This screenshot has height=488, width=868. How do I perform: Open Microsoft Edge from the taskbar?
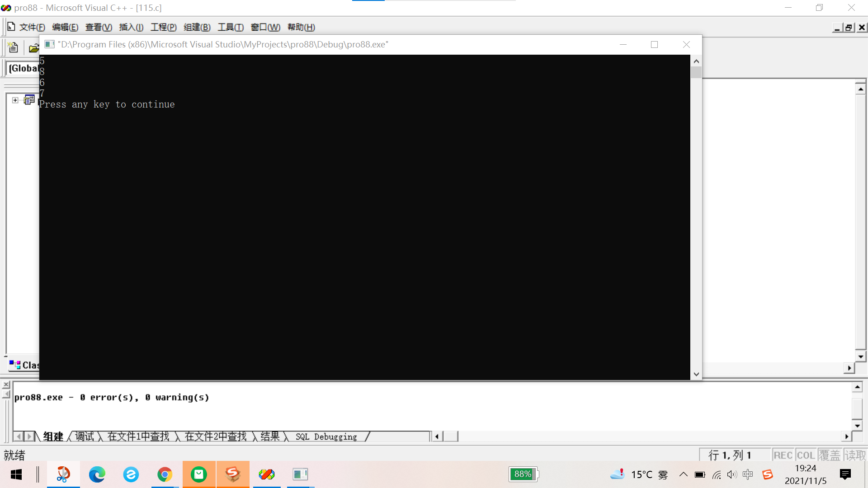[x=97, y=474]
